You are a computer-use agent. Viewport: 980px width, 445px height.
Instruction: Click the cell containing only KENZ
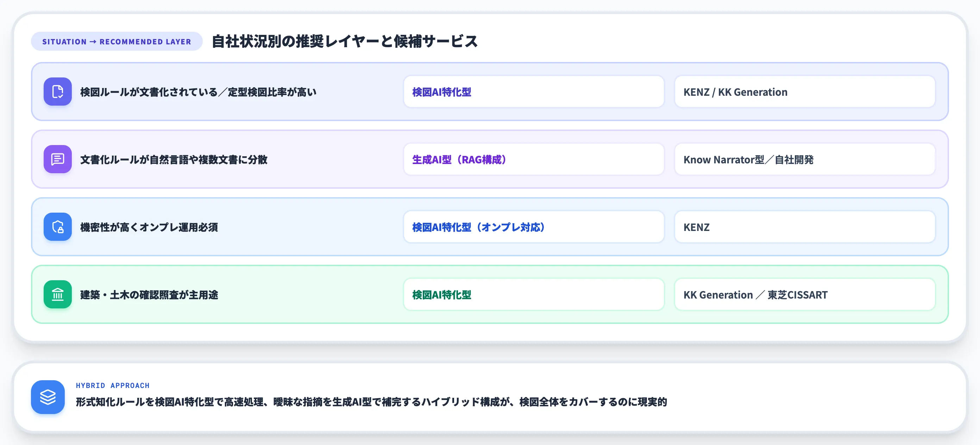pyautogui.click(x=805, y=227)
